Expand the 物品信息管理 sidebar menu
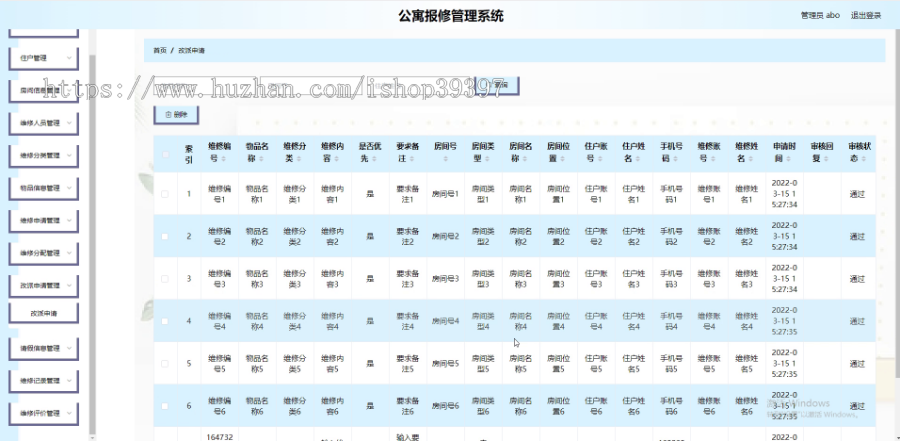900x441 pixels. click(44, 188)
